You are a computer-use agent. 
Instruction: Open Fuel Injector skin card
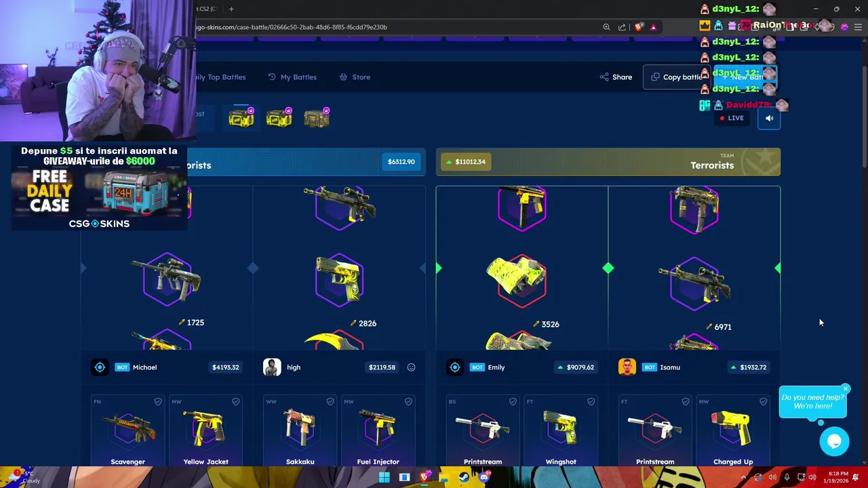coord(378,431)
